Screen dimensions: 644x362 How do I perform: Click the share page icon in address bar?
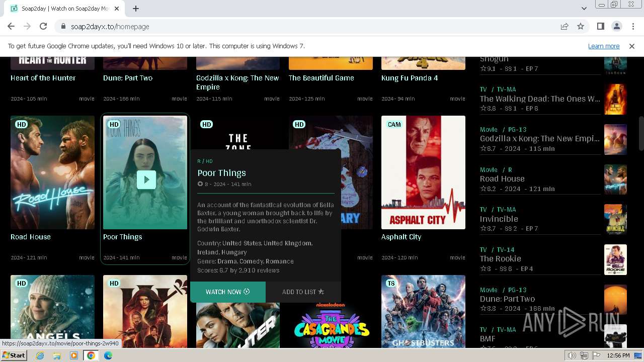click(x=565, y=27)
